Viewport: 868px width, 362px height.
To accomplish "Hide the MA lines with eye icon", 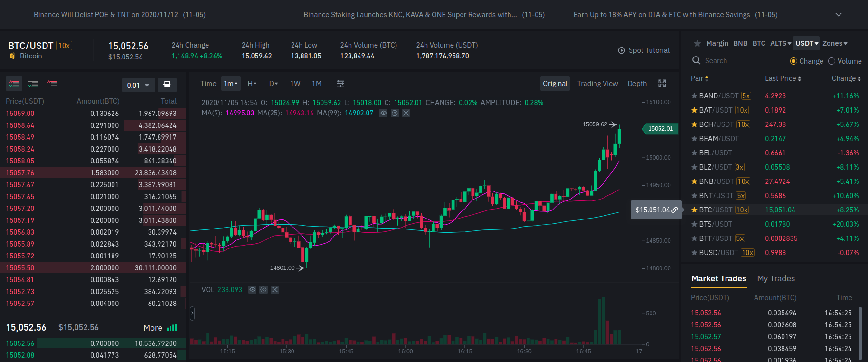I will [x=383, y=113].
